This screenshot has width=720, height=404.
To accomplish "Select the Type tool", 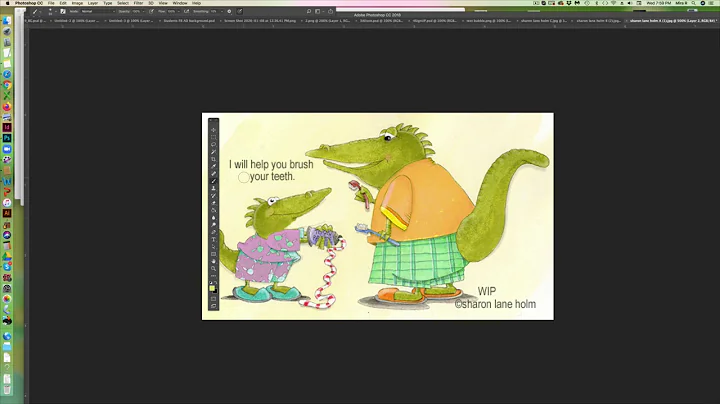I will pyautogui.click(x=214, y=239).
